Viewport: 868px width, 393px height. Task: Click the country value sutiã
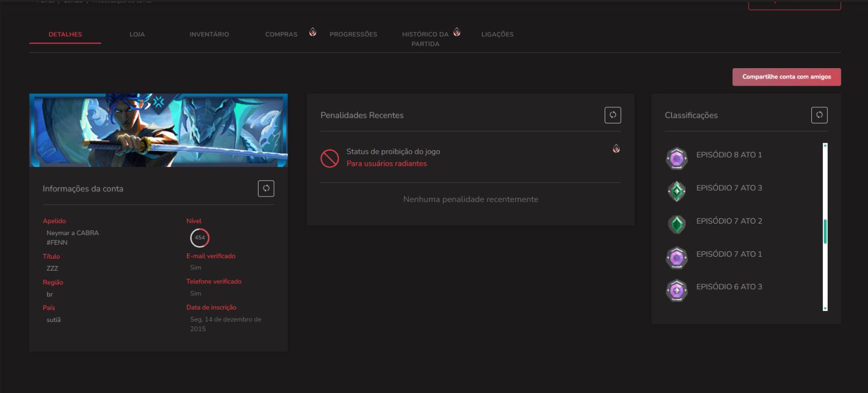(x=54, y=319)
